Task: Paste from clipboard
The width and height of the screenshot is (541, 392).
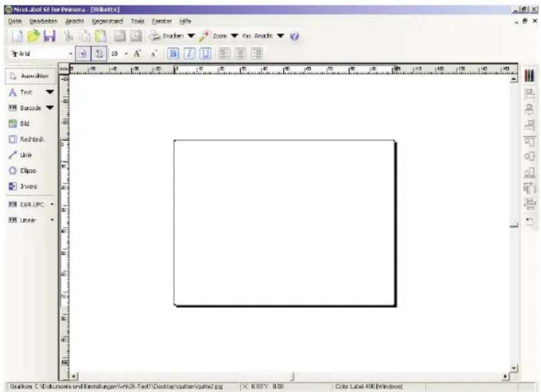Action: [x=100, y=36]
